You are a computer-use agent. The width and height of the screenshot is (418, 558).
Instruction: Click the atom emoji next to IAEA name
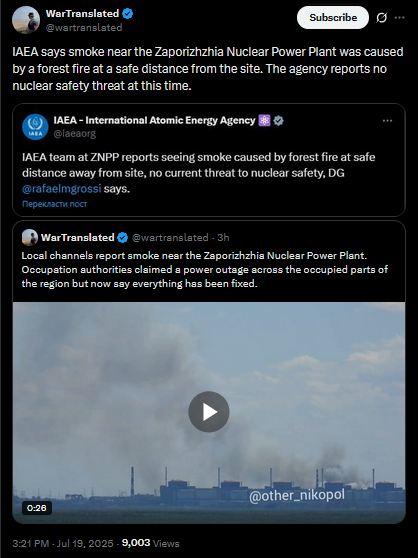point(264,121)
